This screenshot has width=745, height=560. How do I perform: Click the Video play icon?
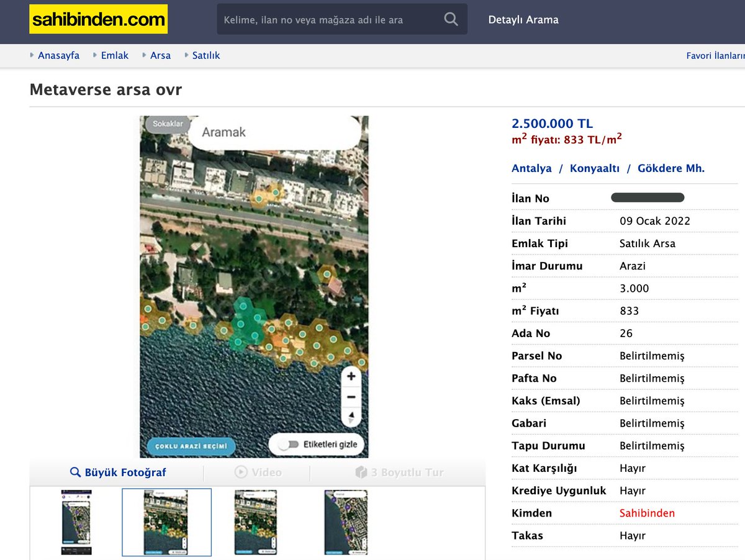pos(241,472)
